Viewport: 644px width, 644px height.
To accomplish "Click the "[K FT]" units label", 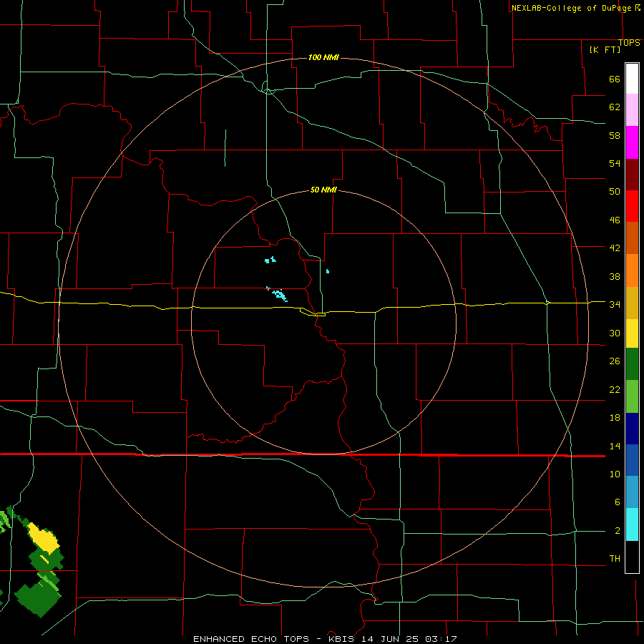I will click(x=605, y=49).
